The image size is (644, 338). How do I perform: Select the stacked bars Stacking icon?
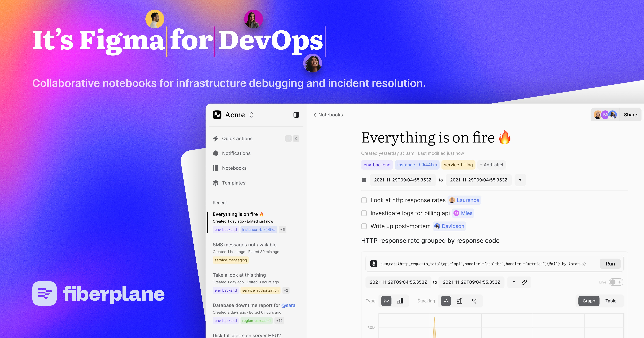(460, 301)
